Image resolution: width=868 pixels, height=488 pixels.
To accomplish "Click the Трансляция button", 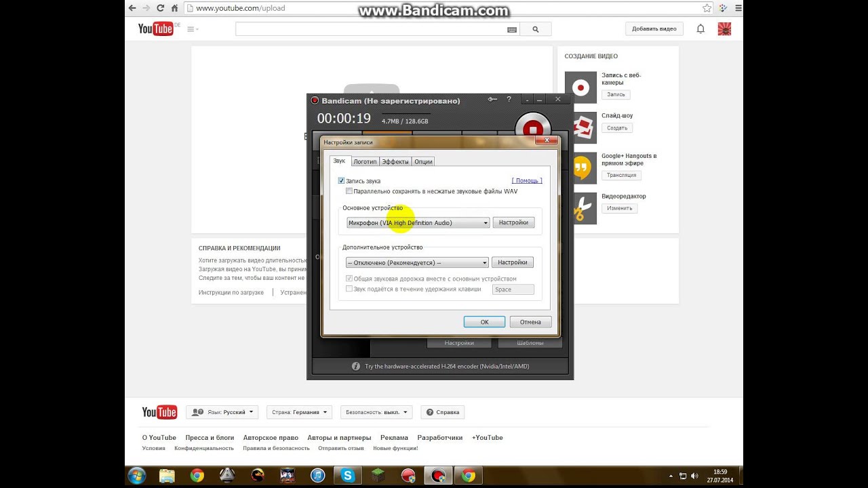I will click(x=621, y=175).
